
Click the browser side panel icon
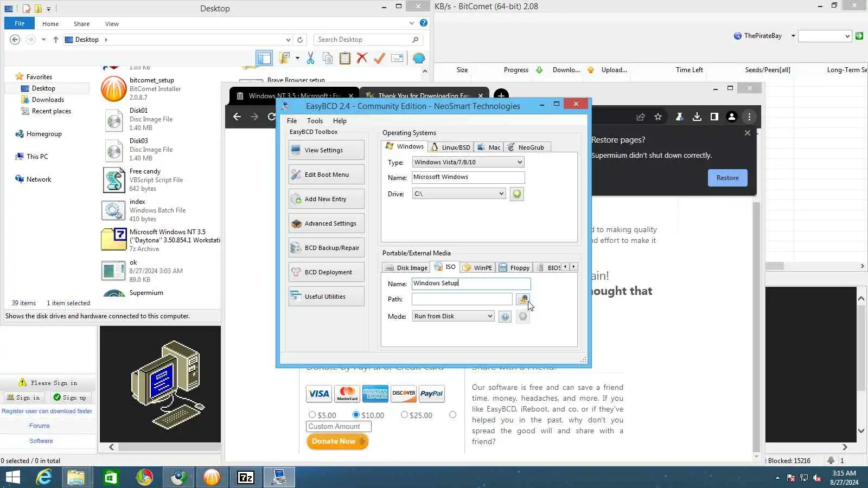tap(714, 117)
